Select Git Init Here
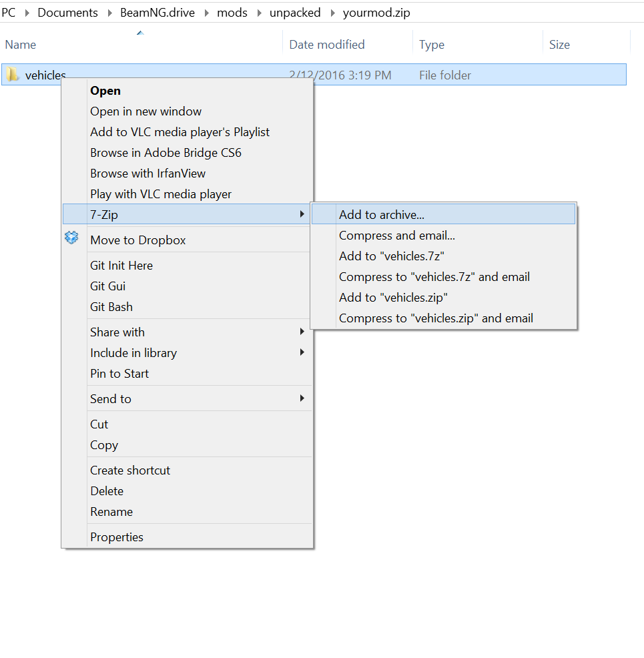The image size is (644, 658). pos(187,265)
